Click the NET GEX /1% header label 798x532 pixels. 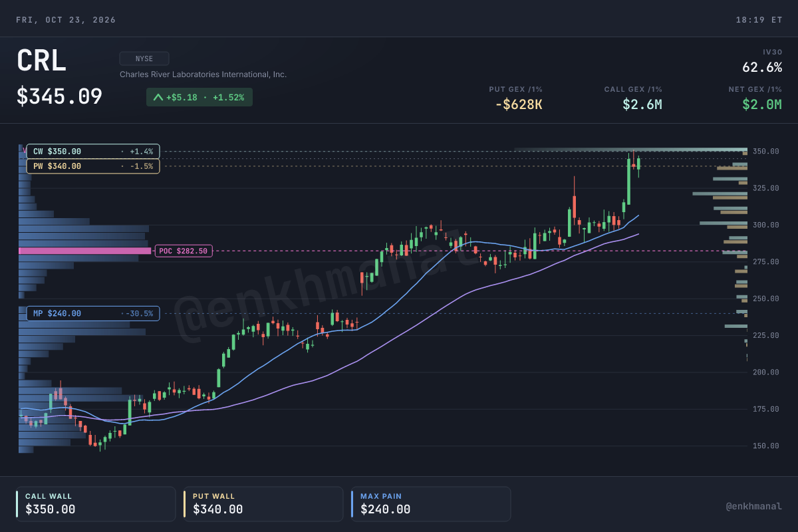[755, 89]
